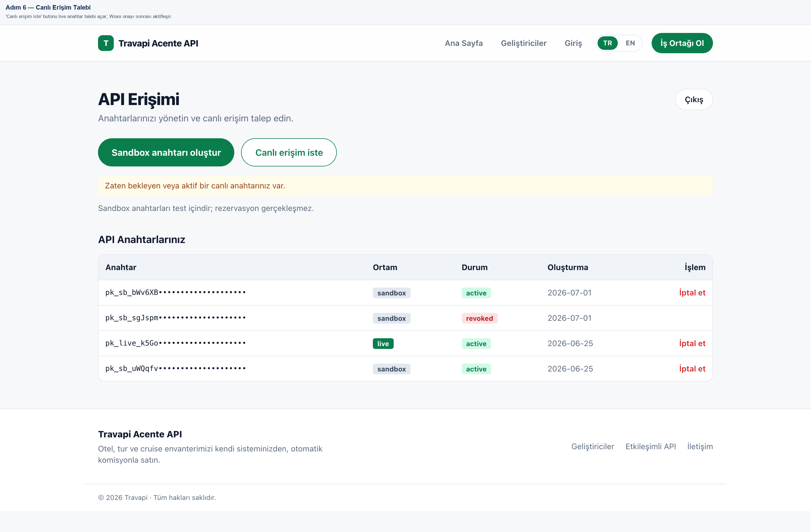Click the Adım 6 Canlı Erişim Talebi title
This screenshot has width=811, height=532.
coord(48,8)
